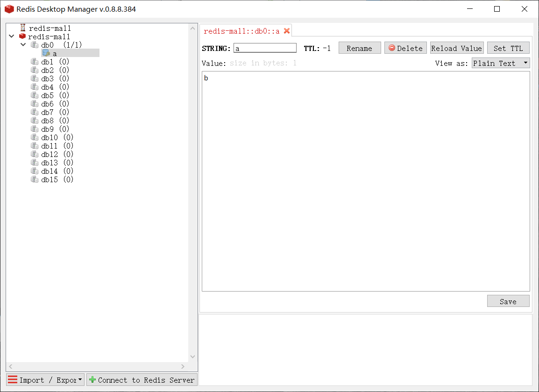
Task: Click the log output area below Save
Action: click(365, 349)
